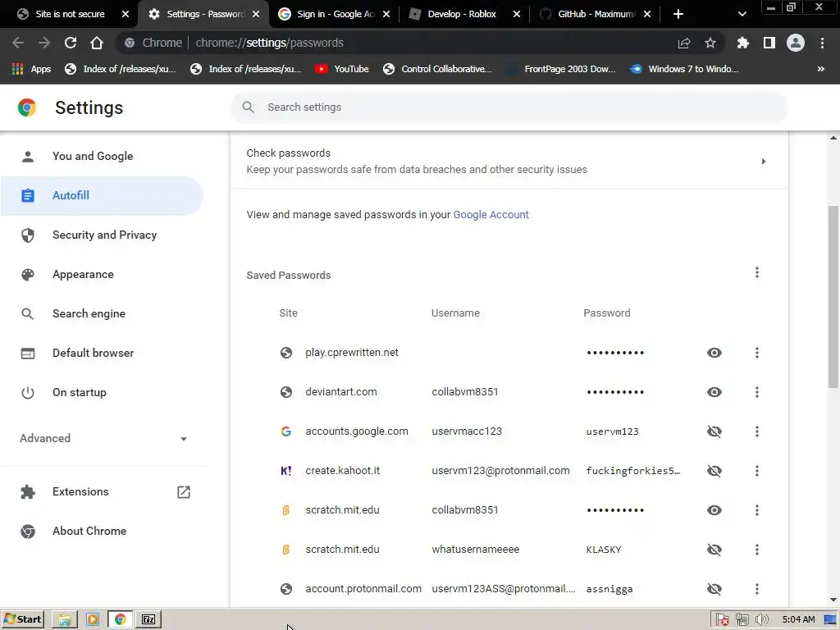Open the Control Collaborative bookmark
This screenshot has width=840, height=630.
click(x=437, y=69)
